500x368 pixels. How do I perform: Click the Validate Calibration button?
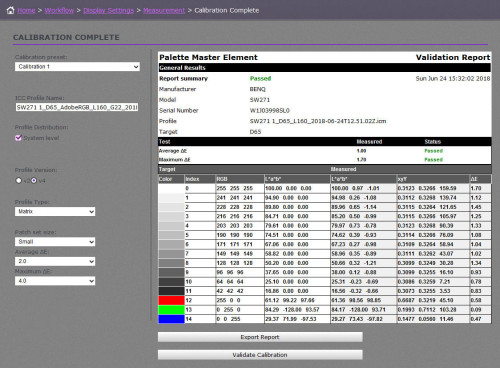(260, 355)
